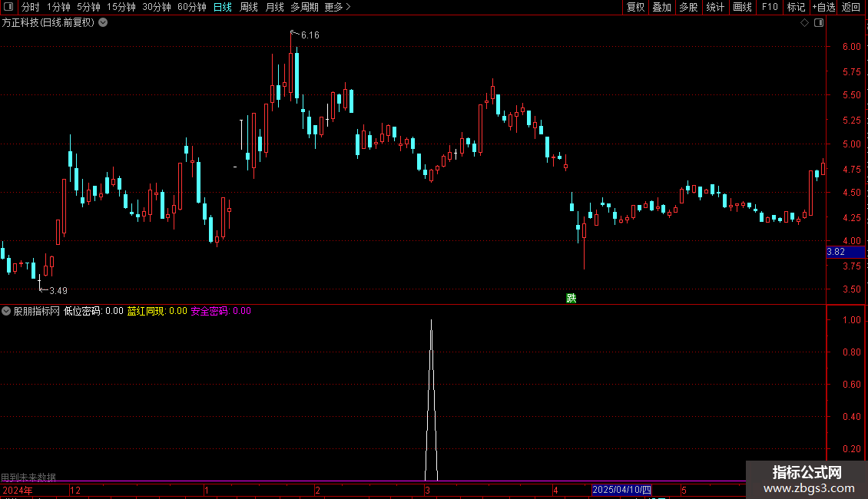Click the 用到未来数据 notice text

(x=28, y=477)
